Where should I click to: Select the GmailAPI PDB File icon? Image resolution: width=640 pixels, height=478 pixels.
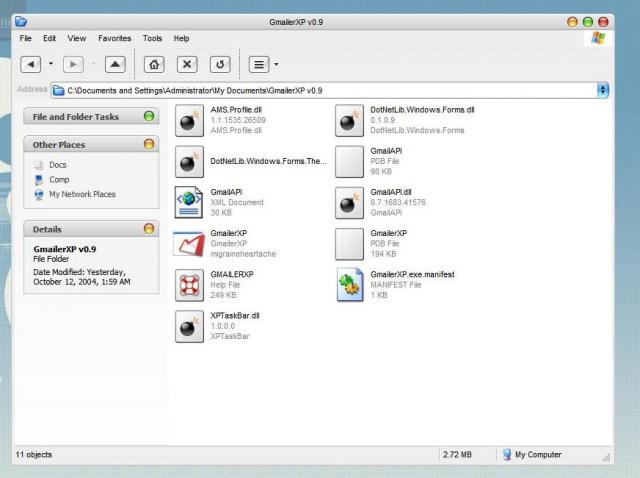click(349, 162)
